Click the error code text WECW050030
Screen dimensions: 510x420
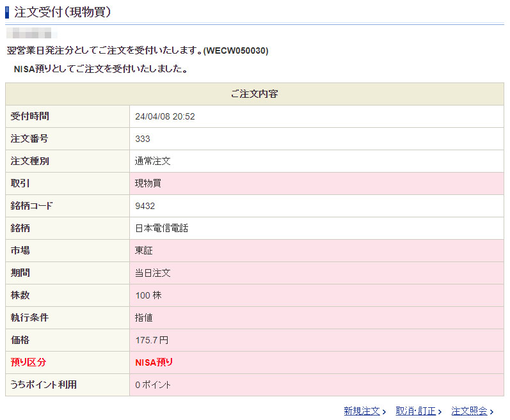[x=235, y=51]
